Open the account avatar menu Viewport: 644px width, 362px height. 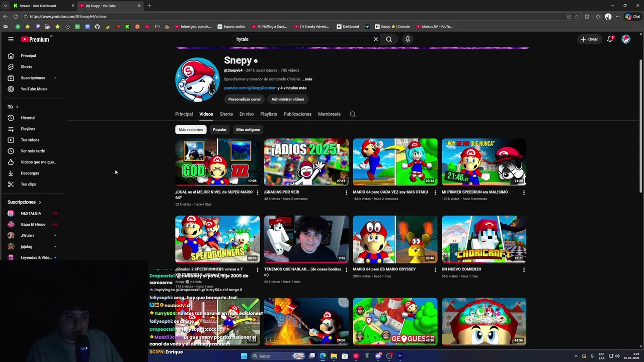click(626, 39)
